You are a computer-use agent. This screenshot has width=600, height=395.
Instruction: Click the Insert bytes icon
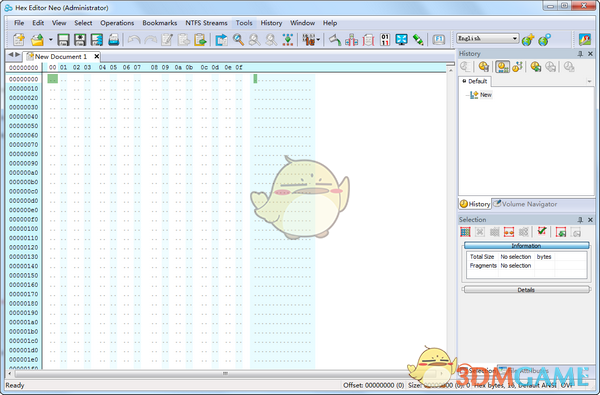pyautogui.click(x=351, y=39)
